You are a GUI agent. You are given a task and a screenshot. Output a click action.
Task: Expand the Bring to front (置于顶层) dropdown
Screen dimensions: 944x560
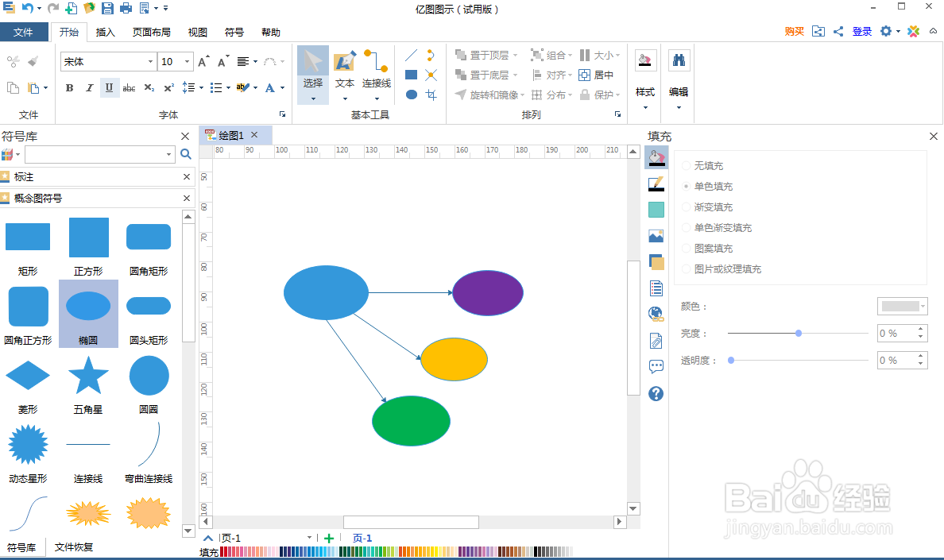tap(516, 56)
